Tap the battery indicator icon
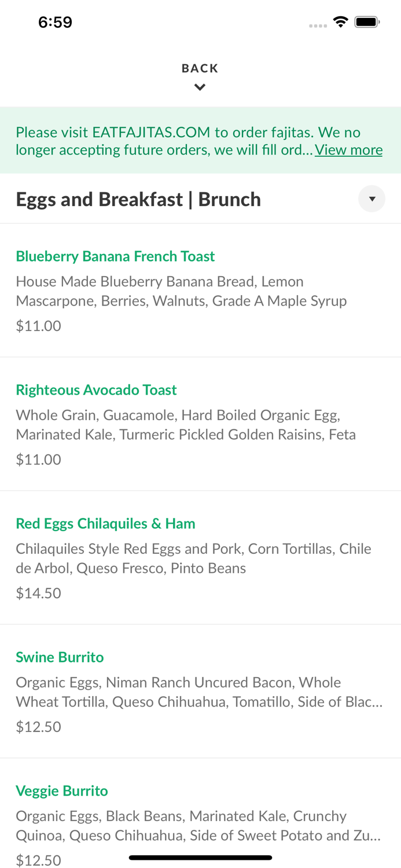The image size is (401, 868). [367, 21]
